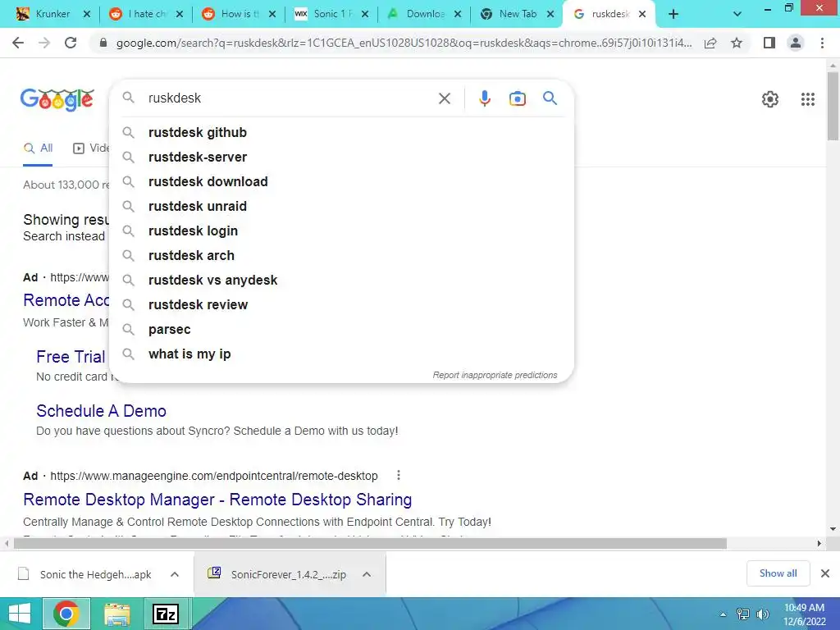Open search by image camera icon
The height and width of the screenshot is (630, 840).
pos(517,98)
